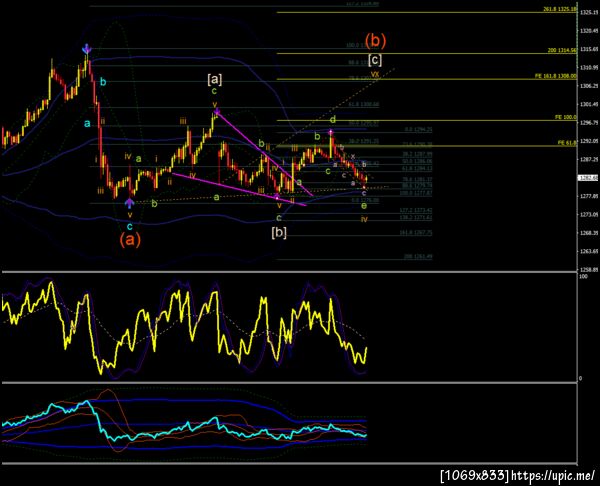
Task: Click the 1273.05 price axis value
Action: click(589, 214)
